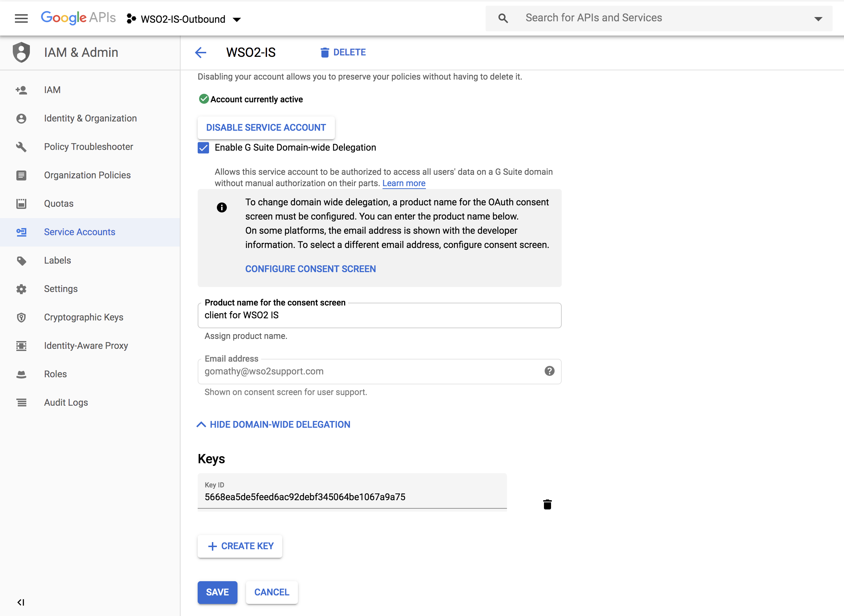844x616 pixels.
Task: Cancel editing the service account
Action: pyautogui.click(x=272, y=592)
